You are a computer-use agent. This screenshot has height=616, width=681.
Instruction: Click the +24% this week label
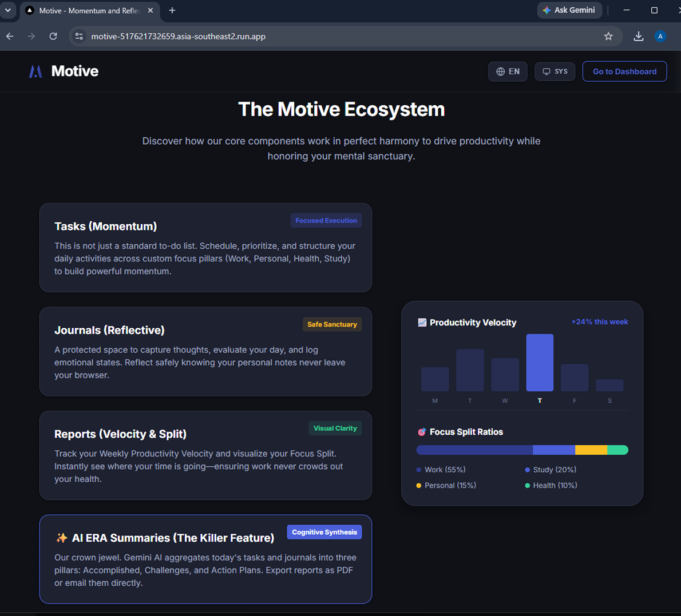tap(599, 321)
